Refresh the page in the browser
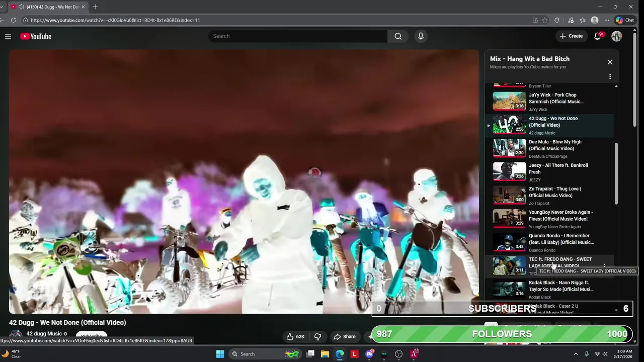Screen dimensions: 644x362 click(14, 20)
